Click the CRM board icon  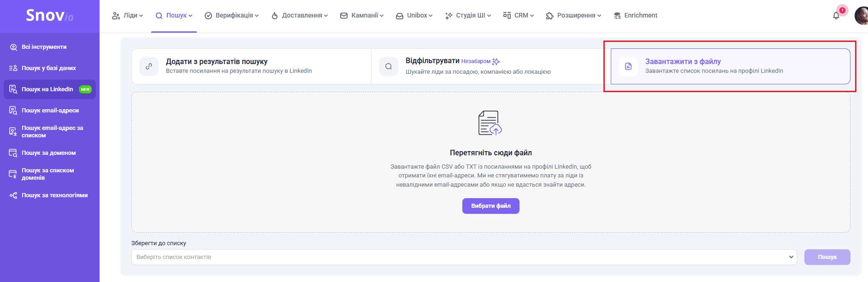point(507,16)
